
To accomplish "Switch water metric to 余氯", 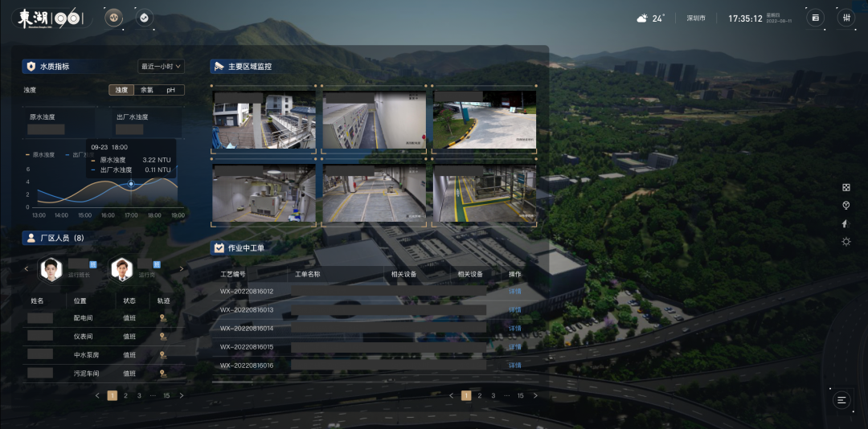I will tap(146, 90).
